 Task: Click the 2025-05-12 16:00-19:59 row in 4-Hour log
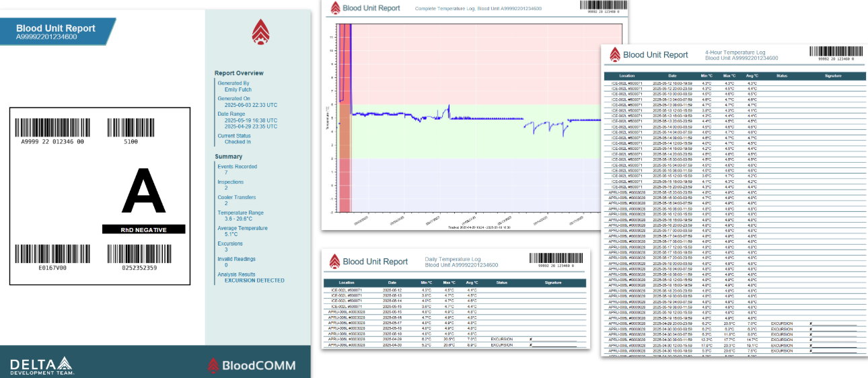(733, 83)
